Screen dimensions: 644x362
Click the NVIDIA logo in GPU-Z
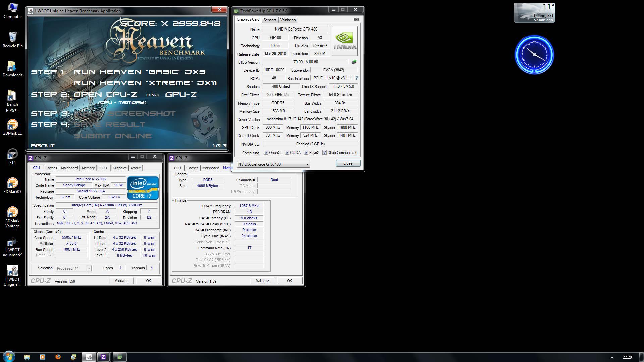344,41
